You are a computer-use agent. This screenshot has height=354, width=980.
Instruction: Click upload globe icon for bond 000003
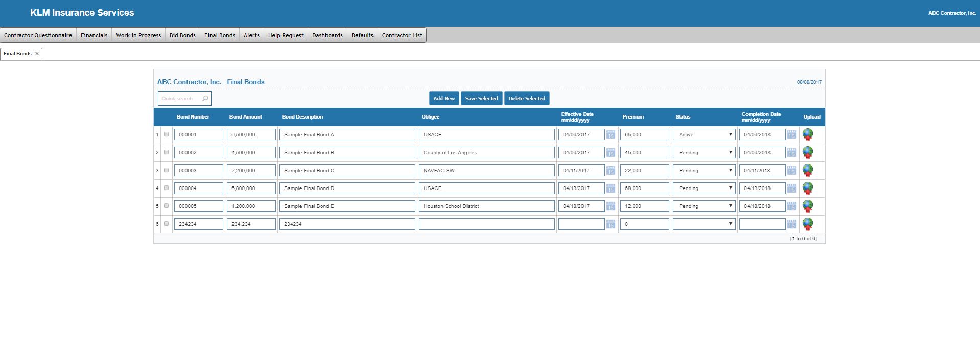point(807,170)
